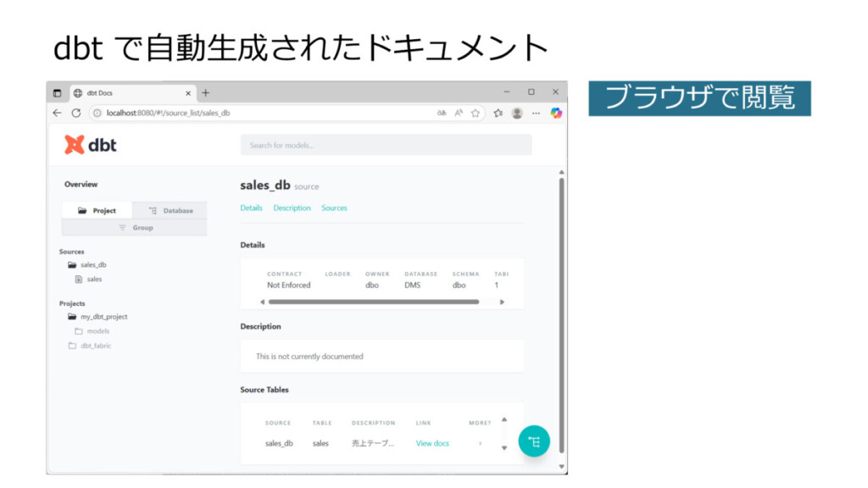Open browser profile avatar
This screenshot has height=488, width=868.
pos(517,113)
